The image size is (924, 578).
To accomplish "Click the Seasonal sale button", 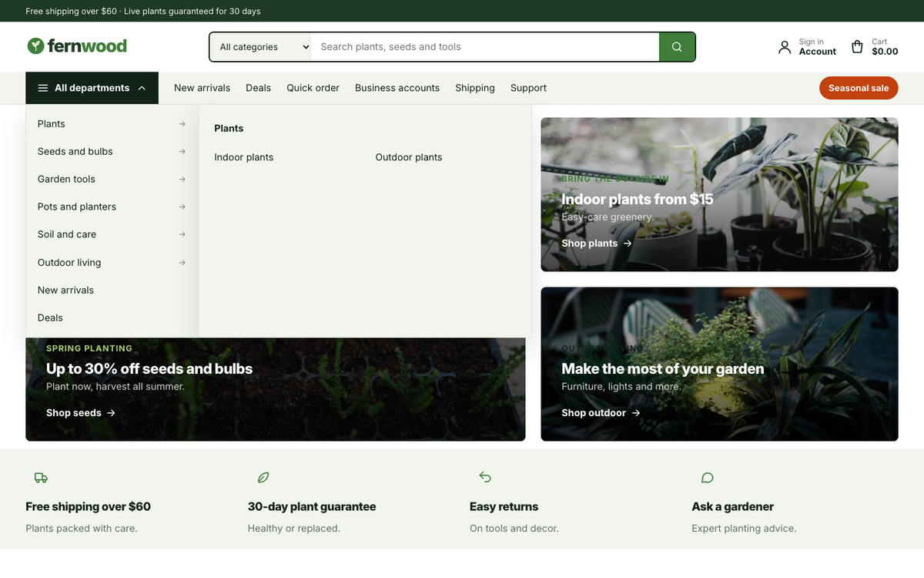I will [859, 88].
